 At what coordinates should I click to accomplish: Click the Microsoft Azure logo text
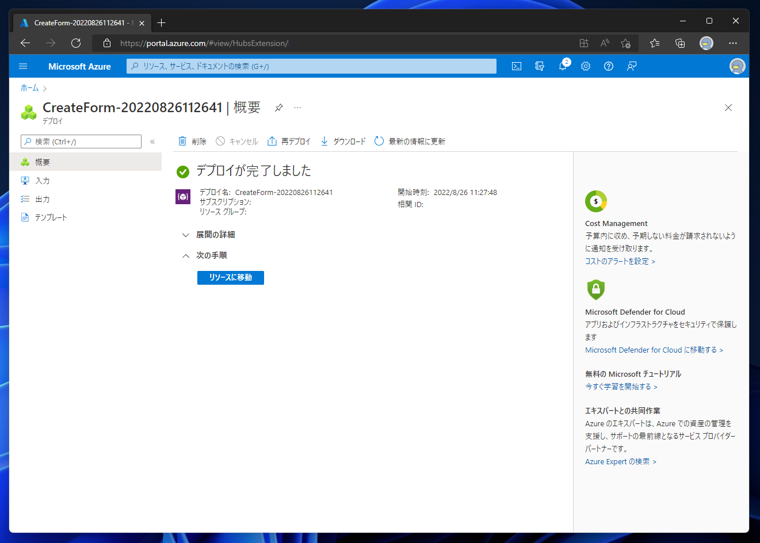79,66
